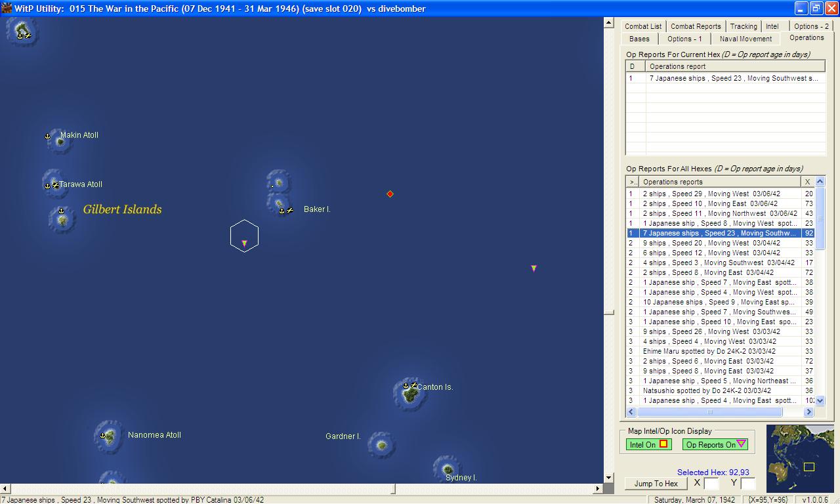Switch to the Combat List tab
This screenshot has width=840, height=504.
(x=643, y=26)
